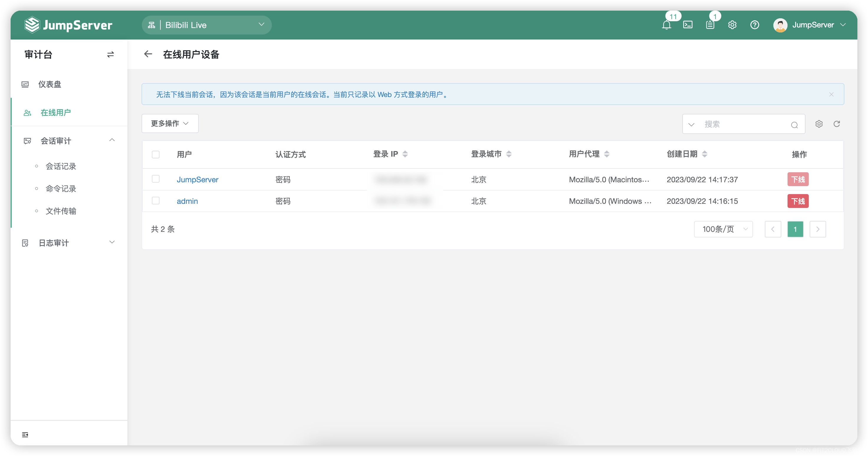This screenshot has width=868, height=456.
Task: Open the 100条/页 page size dropdown
Action: click(x=723, y=229)
